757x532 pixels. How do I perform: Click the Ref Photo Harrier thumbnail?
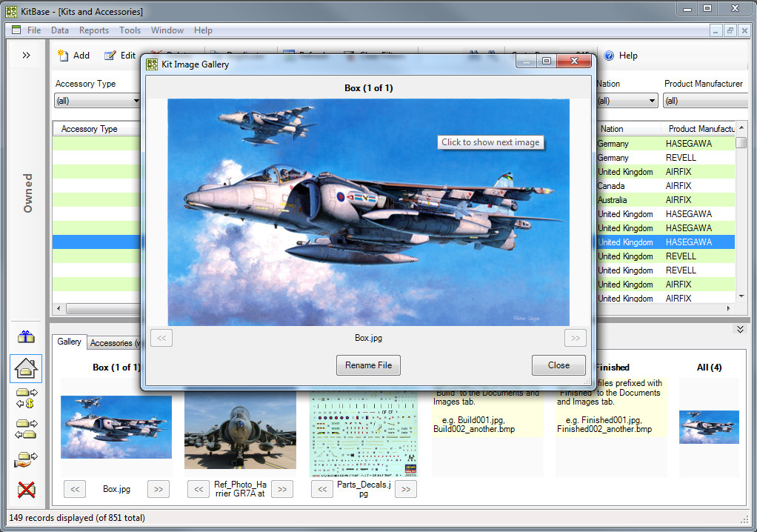pyautogui.click(x=240, y=430)
